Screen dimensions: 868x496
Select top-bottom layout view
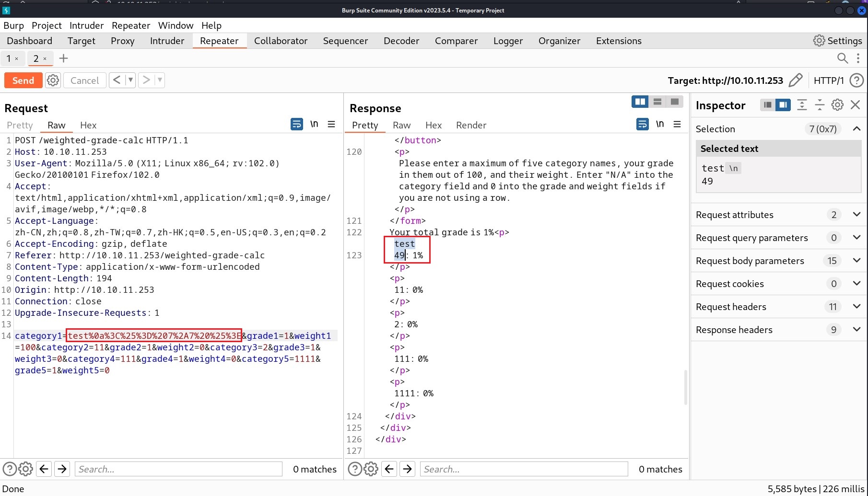point(657,102)
